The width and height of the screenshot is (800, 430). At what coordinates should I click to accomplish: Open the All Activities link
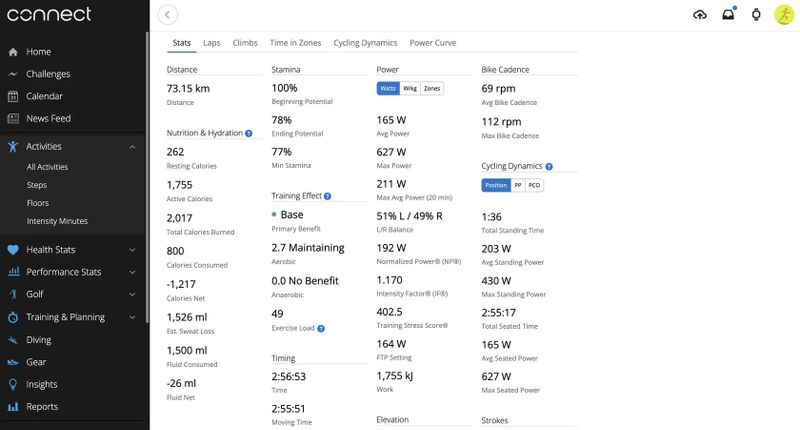pyautogui.click(x=47, y=167)
